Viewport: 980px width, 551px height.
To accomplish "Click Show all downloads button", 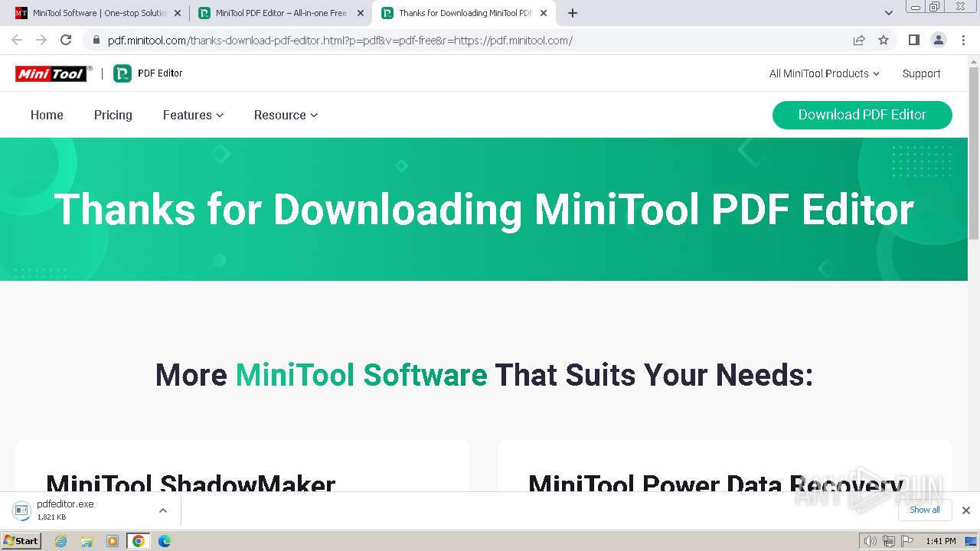I will click(x=925, y=510).
